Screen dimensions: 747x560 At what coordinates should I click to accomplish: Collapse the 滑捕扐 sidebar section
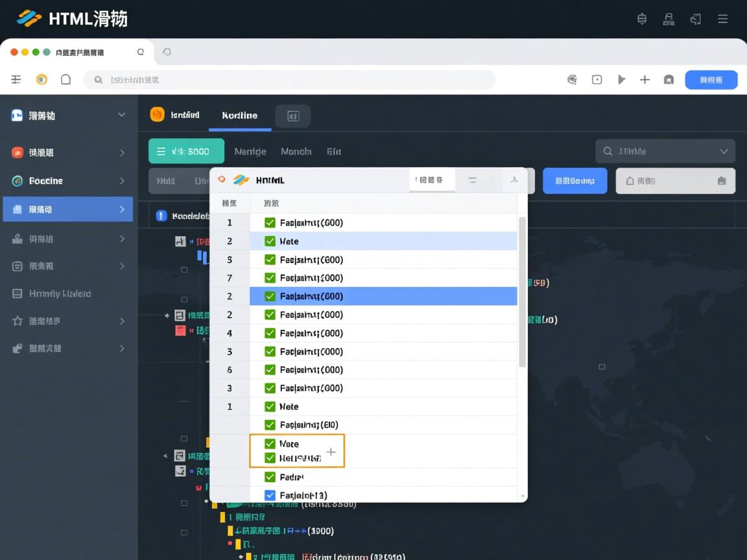coord(123,115)
